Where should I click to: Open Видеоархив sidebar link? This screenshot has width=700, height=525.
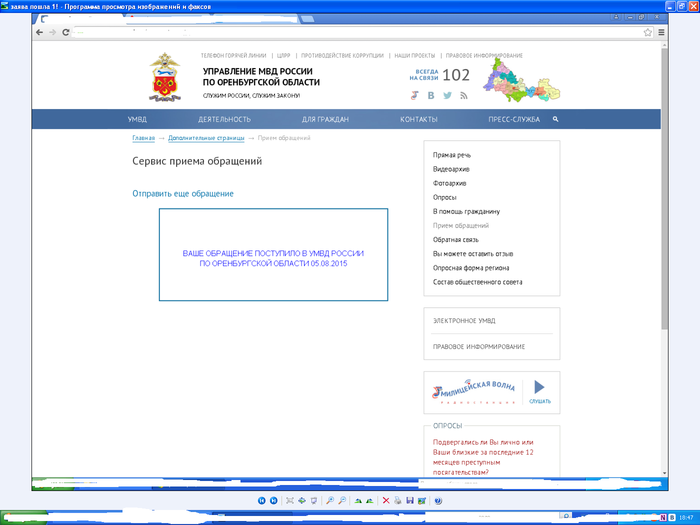pos(451,169)
